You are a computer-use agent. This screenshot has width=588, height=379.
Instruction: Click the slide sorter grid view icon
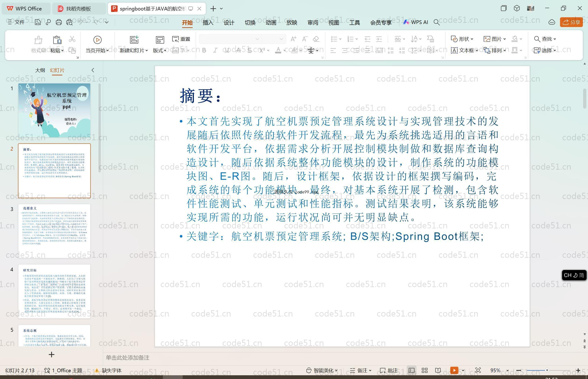[x=424, y=370]
